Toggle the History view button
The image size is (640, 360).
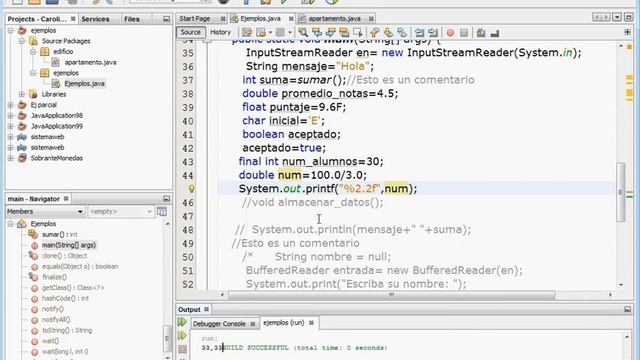(220, 32)
